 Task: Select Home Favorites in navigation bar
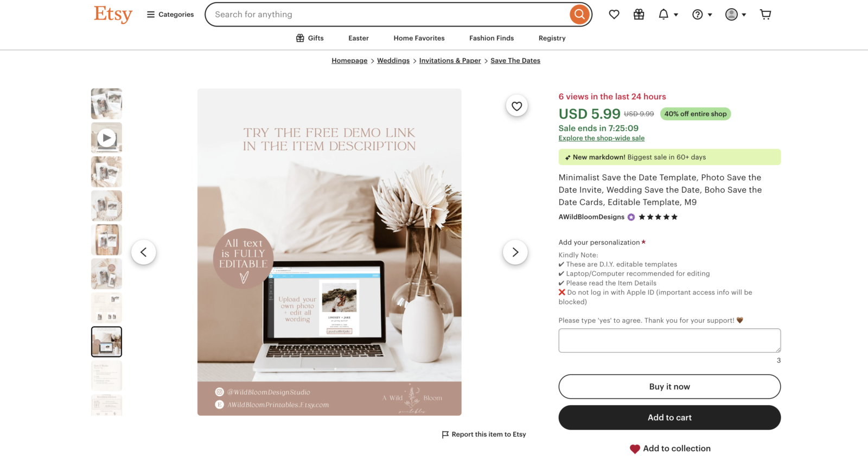[419, 38]
